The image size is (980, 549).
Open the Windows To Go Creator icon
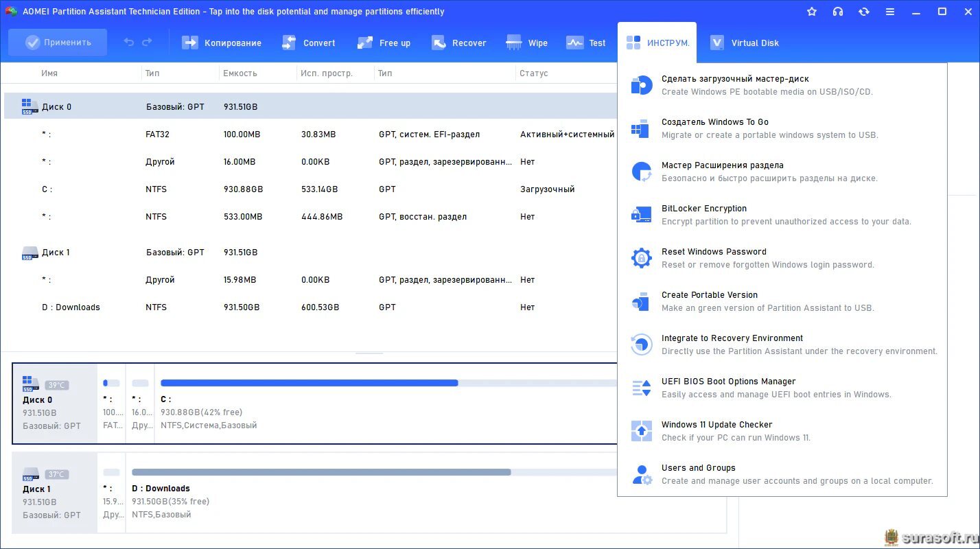pyautogui.click(x=641, y=128)
